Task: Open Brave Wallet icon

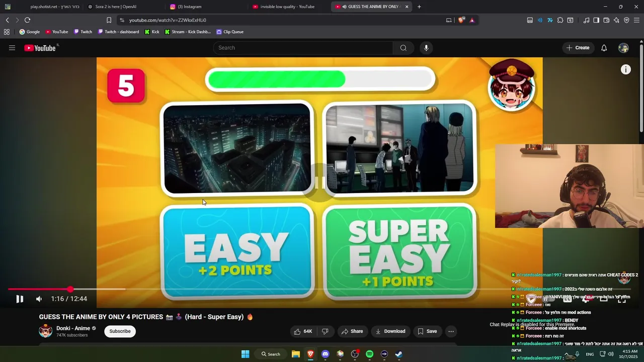Action: [606, 20]
